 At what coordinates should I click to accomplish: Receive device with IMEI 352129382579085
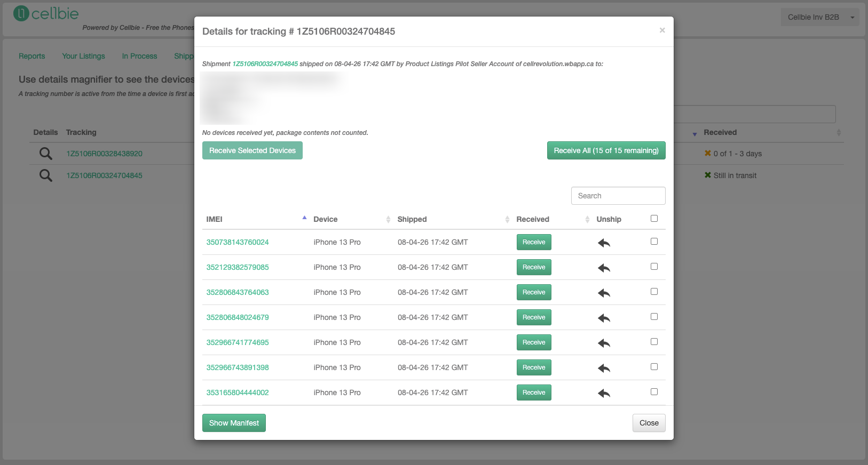tap(534, 267)
